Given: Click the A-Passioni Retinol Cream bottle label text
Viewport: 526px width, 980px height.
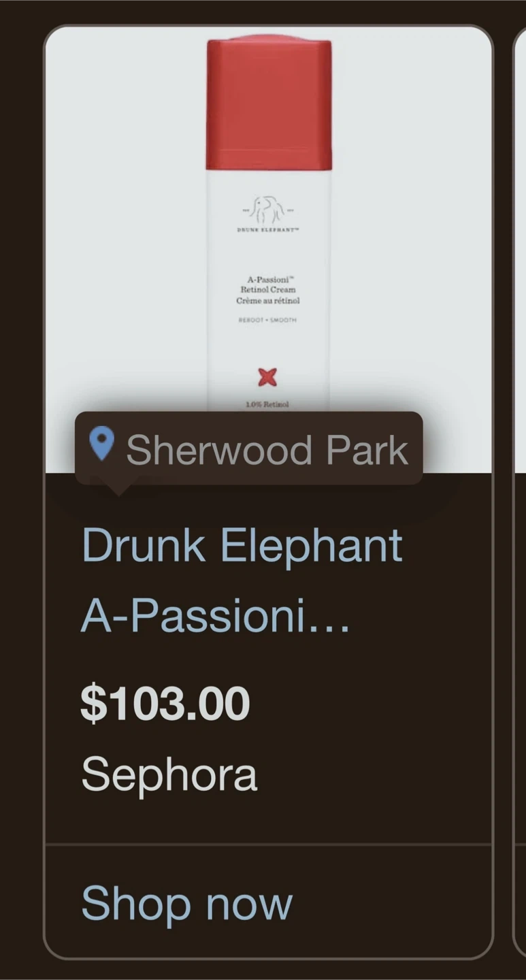Looking at the screenshot, I should click(268, 290).
